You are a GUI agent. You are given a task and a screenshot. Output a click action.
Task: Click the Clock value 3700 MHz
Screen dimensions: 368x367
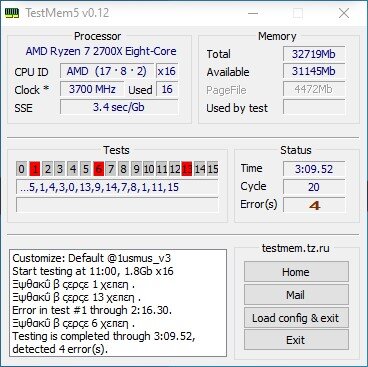click(x=92, y=89)
